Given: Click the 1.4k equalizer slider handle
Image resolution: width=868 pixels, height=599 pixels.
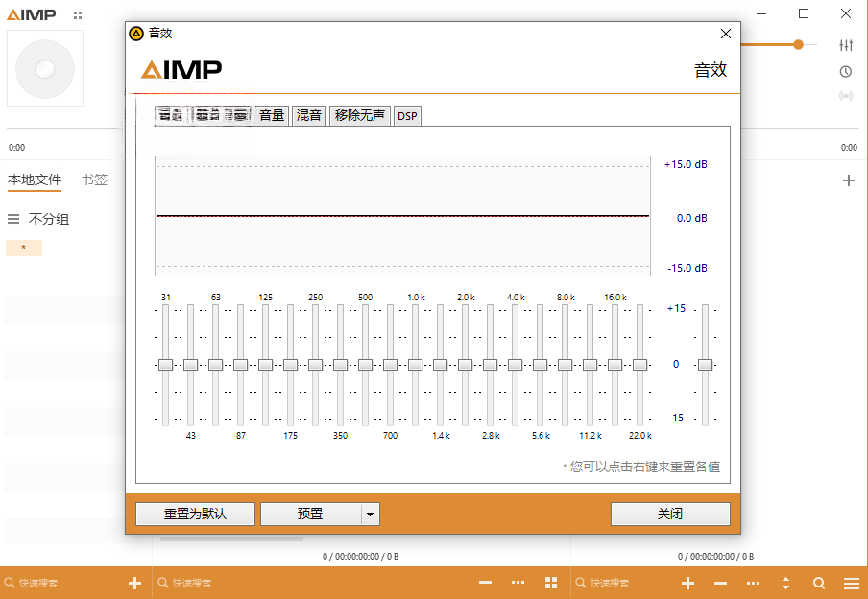Looking at the screenshot, I should [440, 364].
